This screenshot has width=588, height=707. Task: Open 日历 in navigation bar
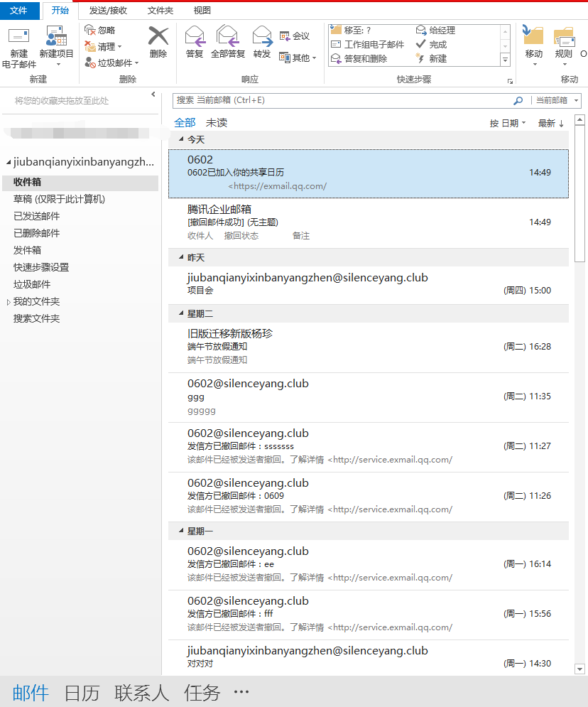[82, 693]
